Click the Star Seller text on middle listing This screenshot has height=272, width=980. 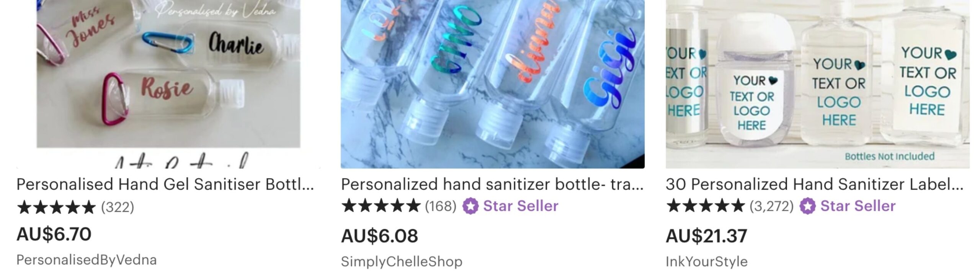[521, 206]
